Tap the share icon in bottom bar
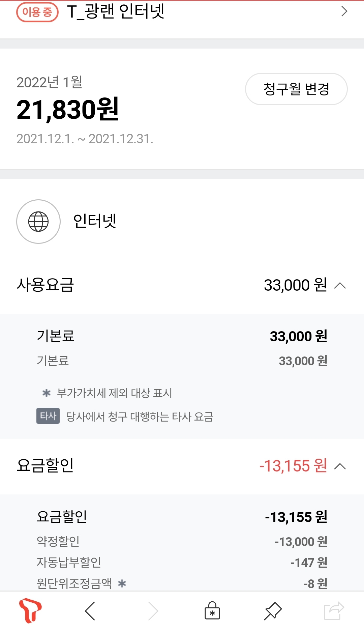 334,611
